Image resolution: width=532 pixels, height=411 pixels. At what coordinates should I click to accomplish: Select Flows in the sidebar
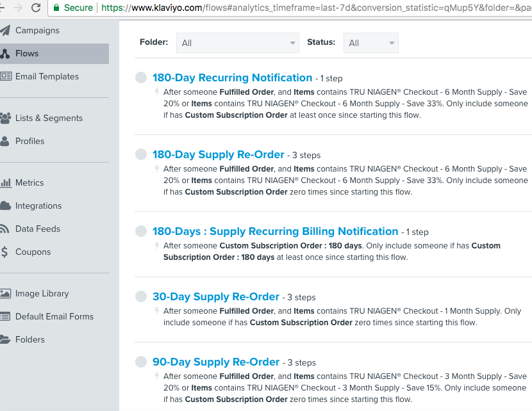pos(54,54)
